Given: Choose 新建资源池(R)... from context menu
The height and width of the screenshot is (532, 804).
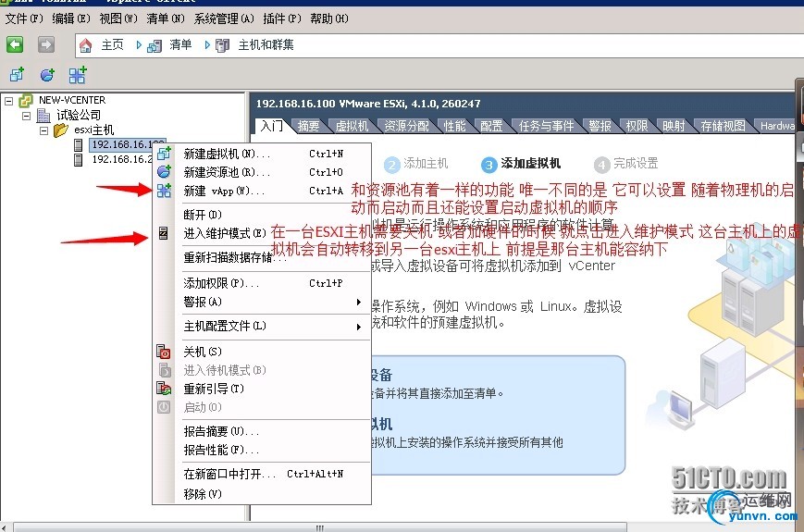Looking at the screenshot, I should [x=262, y=172].
